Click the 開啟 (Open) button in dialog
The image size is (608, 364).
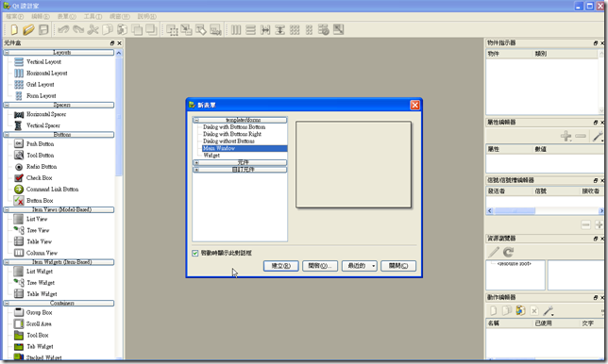320,266
